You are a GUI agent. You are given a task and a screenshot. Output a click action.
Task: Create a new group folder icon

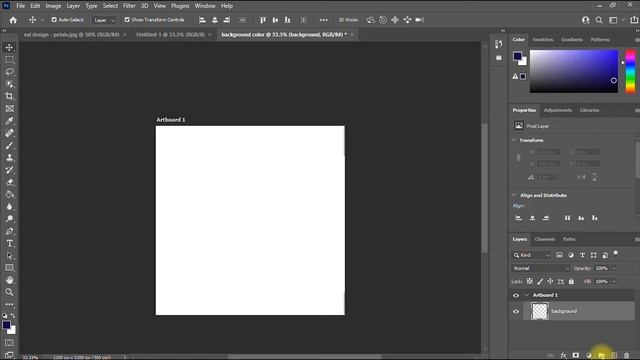point(601,356)
